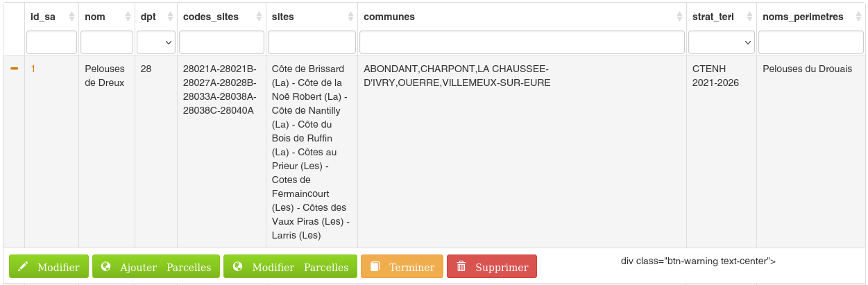Open the dpt filter dropdown
Viewport: 868px width, 285px height.
coord(156,42)
